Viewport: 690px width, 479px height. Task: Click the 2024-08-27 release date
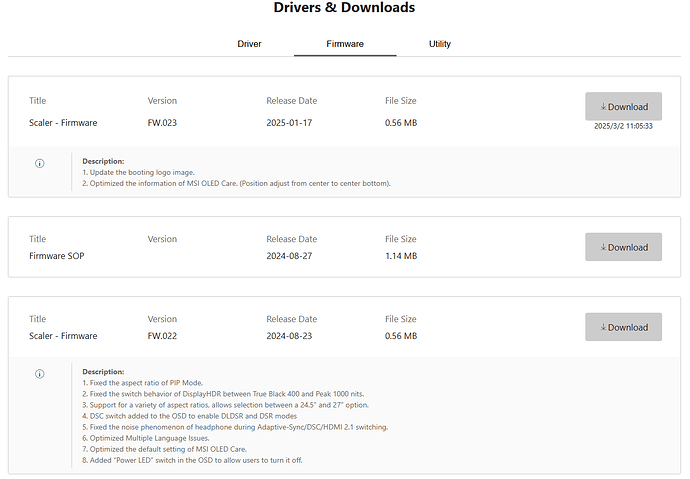point(289,256)
